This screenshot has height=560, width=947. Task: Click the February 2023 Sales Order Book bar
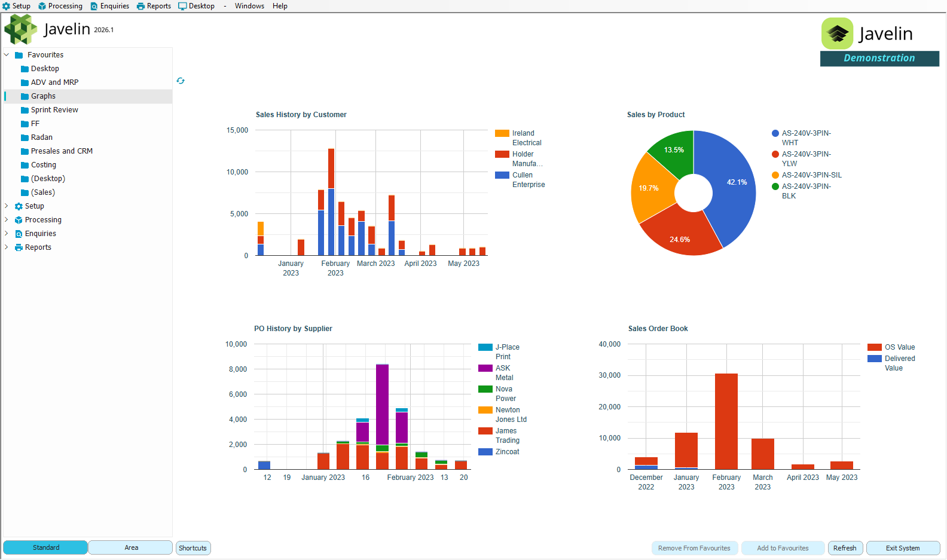point(726,421)
